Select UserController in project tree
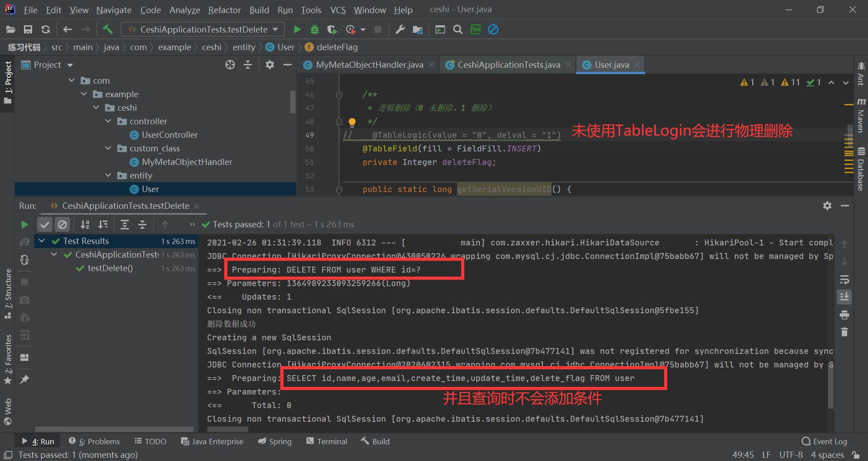Viewport: 868px width, 461px height. (170, 135)
